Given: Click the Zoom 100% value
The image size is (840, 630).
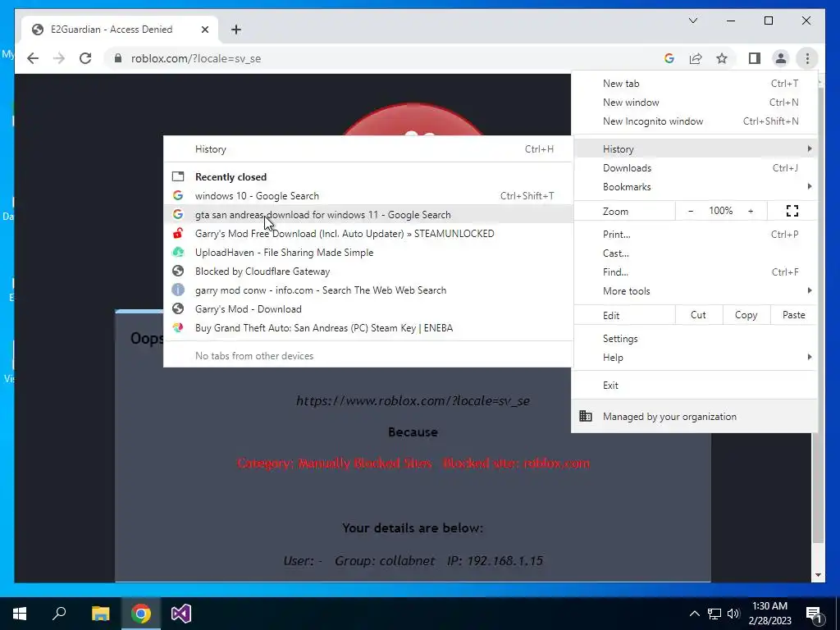Looking at the screenshot, I should (x=720, y=211).
